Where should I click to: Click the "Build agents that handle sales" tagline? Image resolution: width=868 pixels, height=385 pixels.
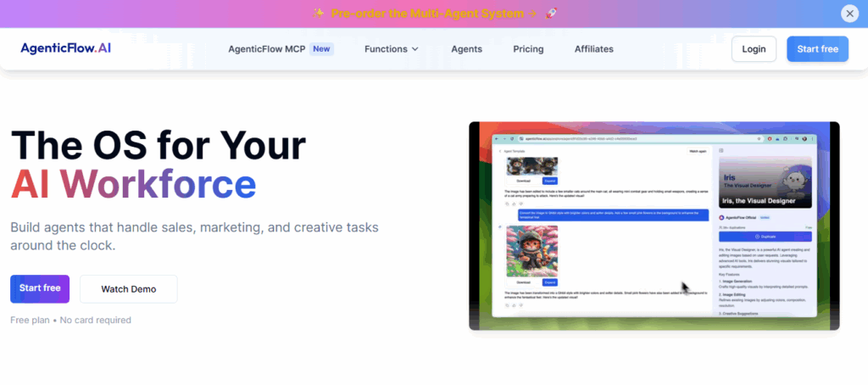coord(194,236)
